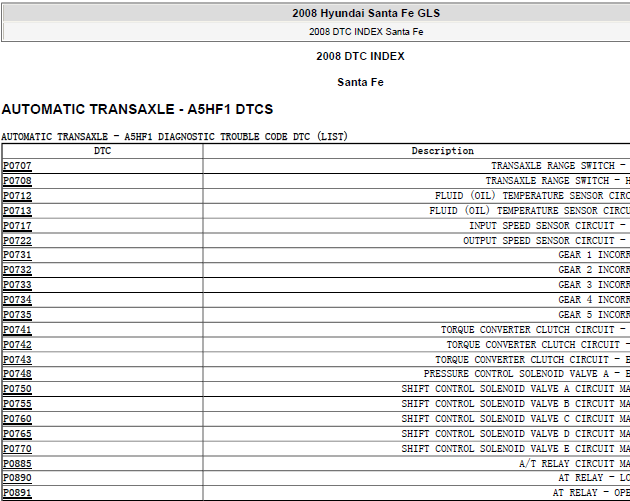The height and width of the screenshot is (501, 630).
Task: Click the 'SHIFT CONTROL SOLENOID VALVE A' description
Action: (x=485, y=389)
